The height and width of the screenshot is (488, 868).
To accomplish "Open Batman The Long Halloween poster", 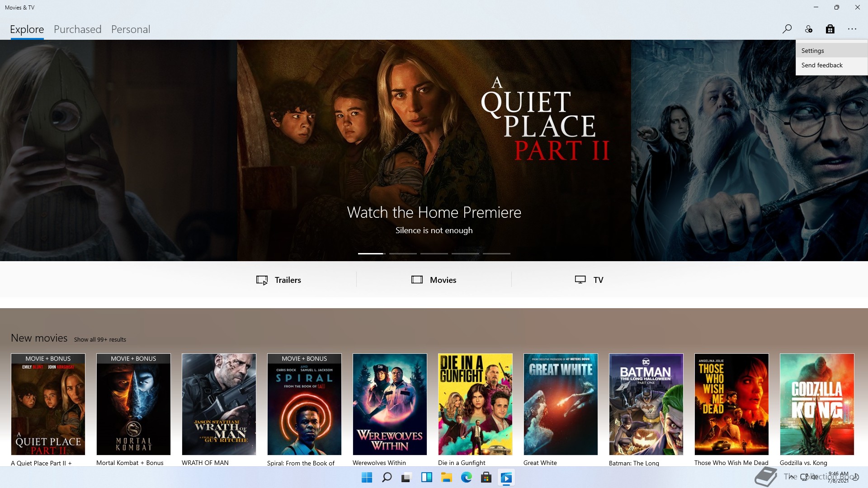I will pos(646,404).
